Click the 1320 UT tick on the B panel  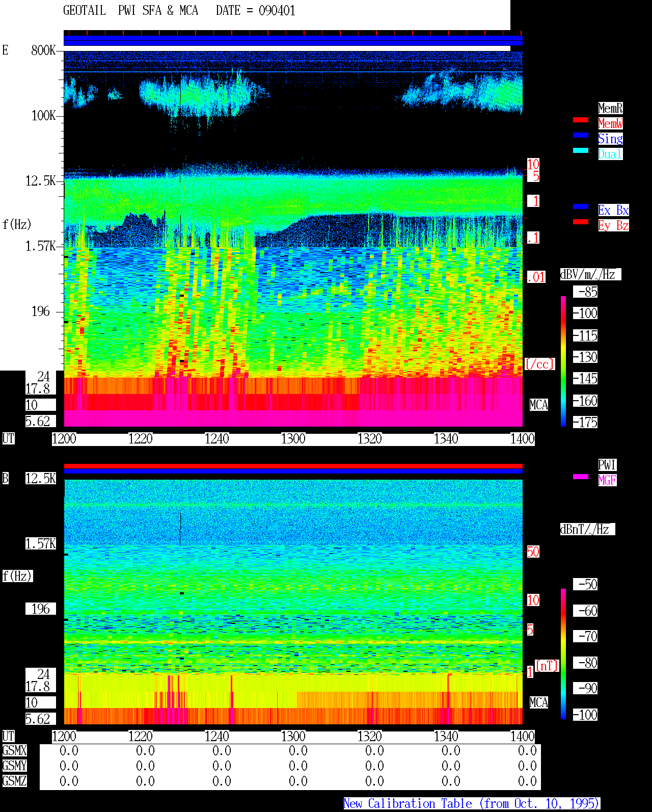[x=370, y=737]
